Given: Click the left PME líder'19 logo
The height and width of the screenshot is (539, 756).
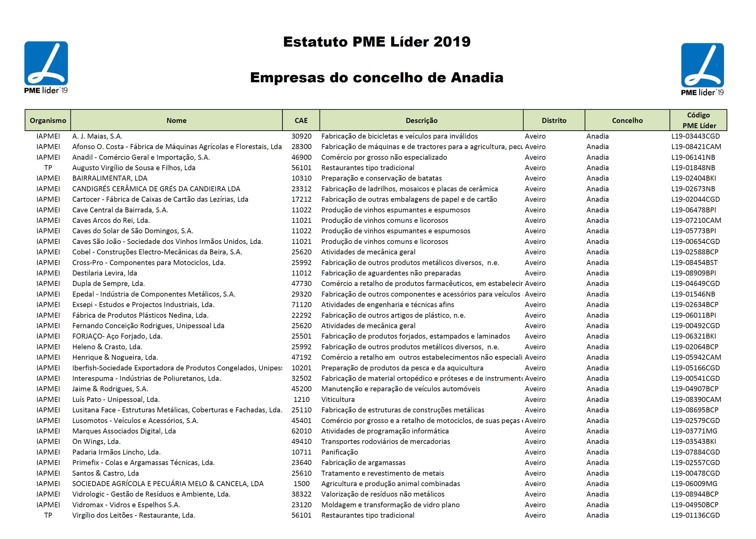Looking at the screenshot, I should [x=46, y=67].
